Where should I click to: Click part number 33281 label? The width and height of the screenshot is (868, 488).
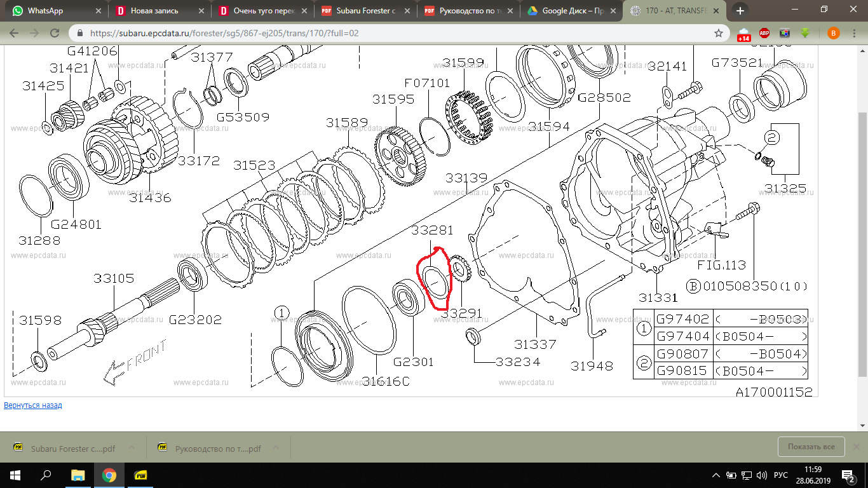coord(431,229)
